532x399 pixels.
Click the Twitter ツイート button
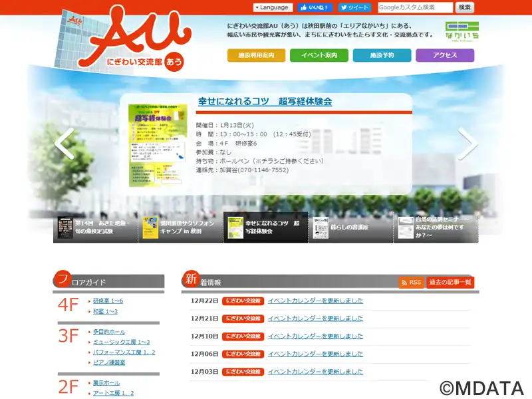tap(354, 7)
